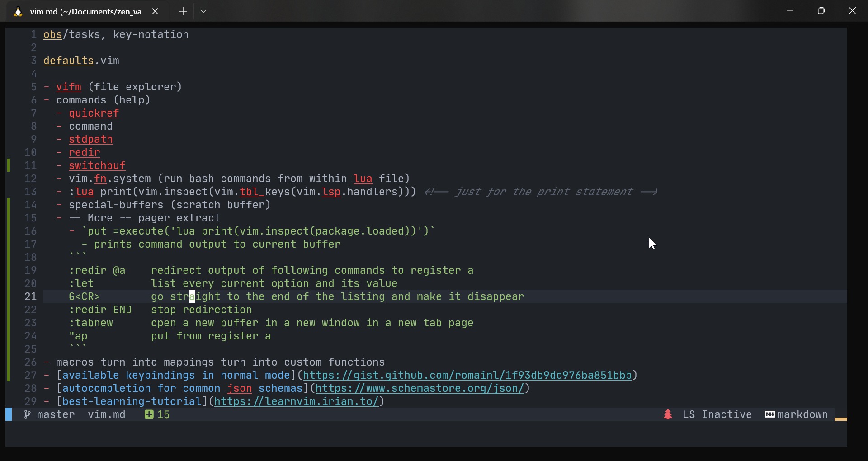Click the terminal app icon in the title bar
The height and width of the screenshot is (461, 868).
coord(17,11)
